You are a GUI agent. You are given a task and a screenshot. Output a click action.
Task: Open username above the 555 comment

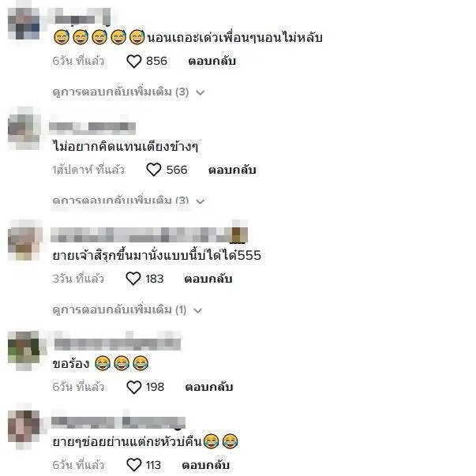[149, 235]
